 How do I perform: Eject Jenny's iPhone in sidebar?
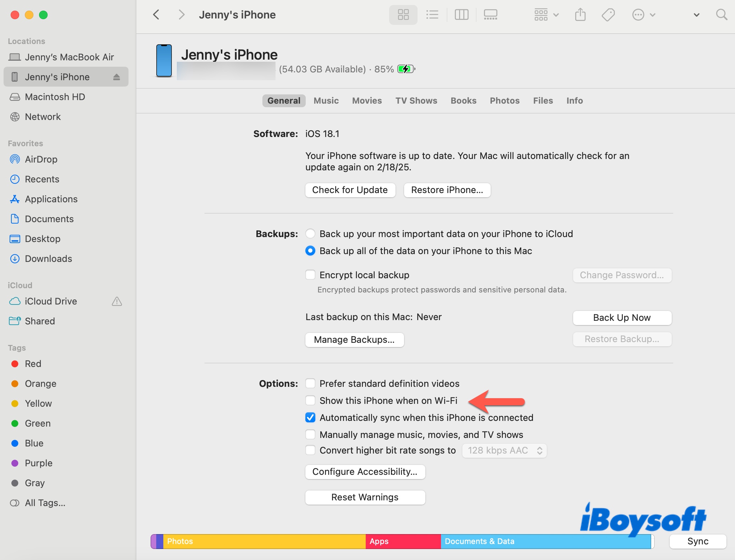116,77
